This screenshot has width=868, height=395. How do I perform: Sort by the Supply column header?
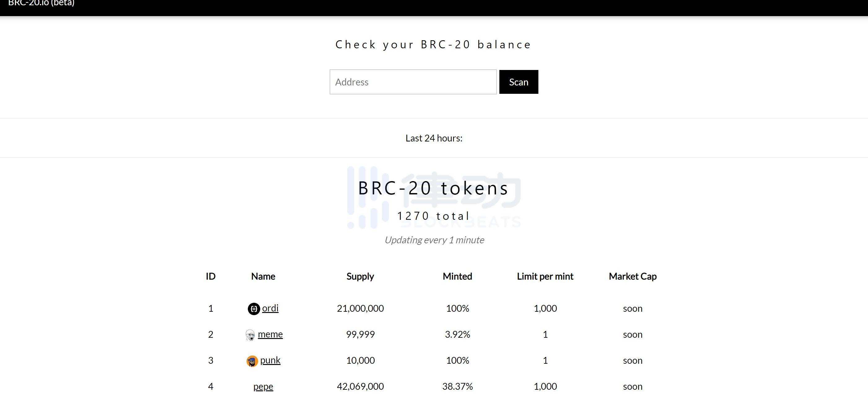point(360,276)
